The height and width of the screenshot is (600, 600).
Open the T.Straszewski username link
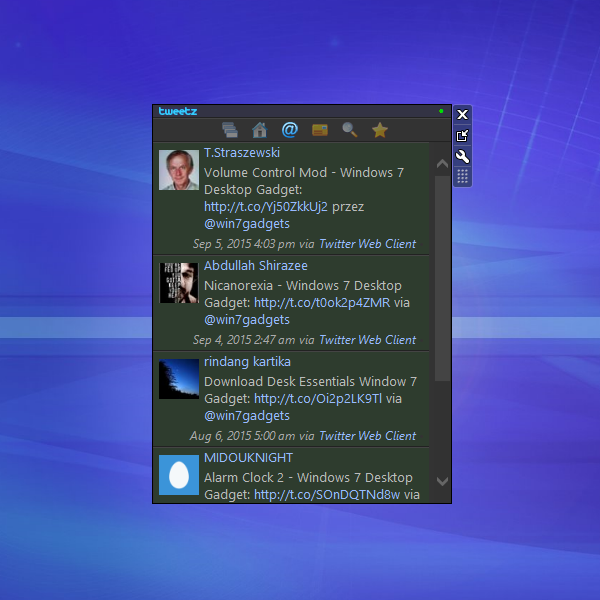[242, 153]
